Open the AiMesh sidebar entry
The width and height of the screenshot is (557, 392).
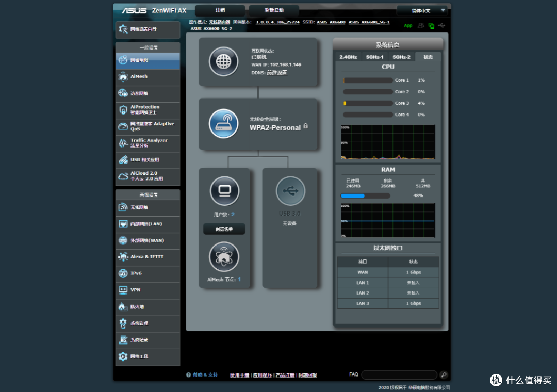coord(148,77)
